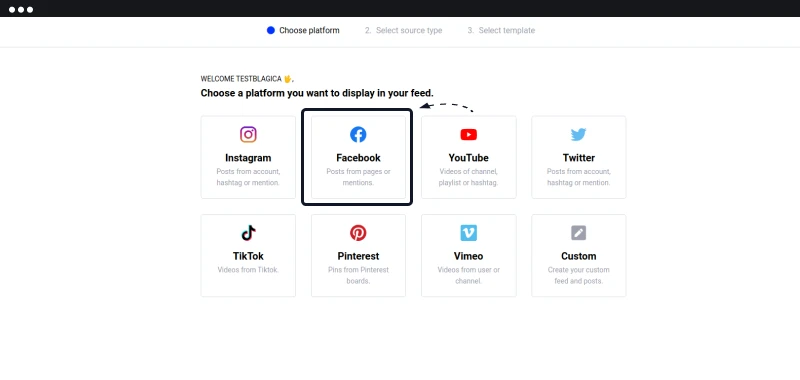Click the Twitter bird icon

579,135
